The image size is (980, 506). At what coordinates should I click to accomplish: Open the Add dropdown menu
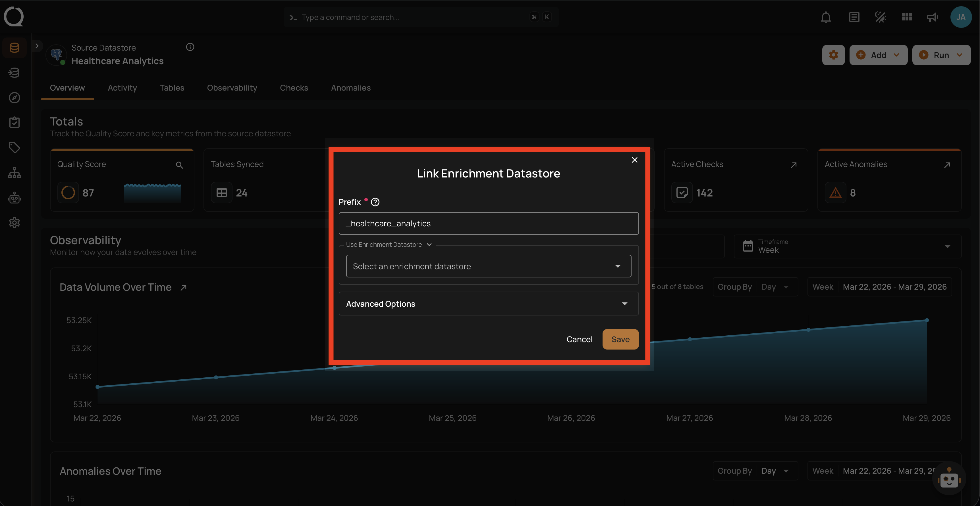click(878, 55)
